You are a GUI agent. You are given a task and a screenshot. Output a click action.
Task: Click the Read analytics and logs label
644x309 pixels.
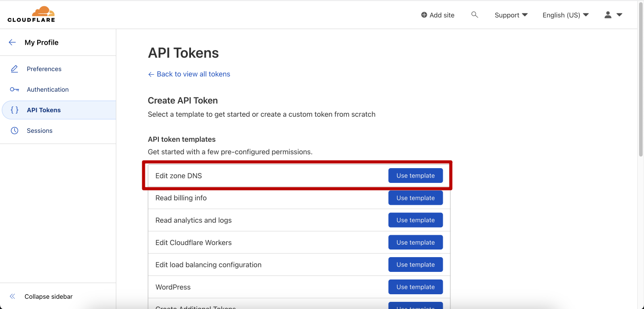[194, 220]
